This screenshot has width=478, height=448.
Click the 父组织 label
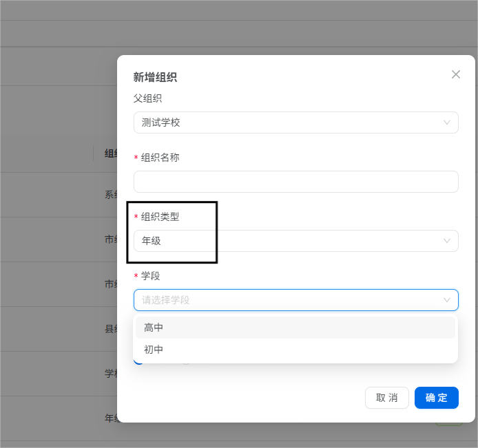(147, 98)
